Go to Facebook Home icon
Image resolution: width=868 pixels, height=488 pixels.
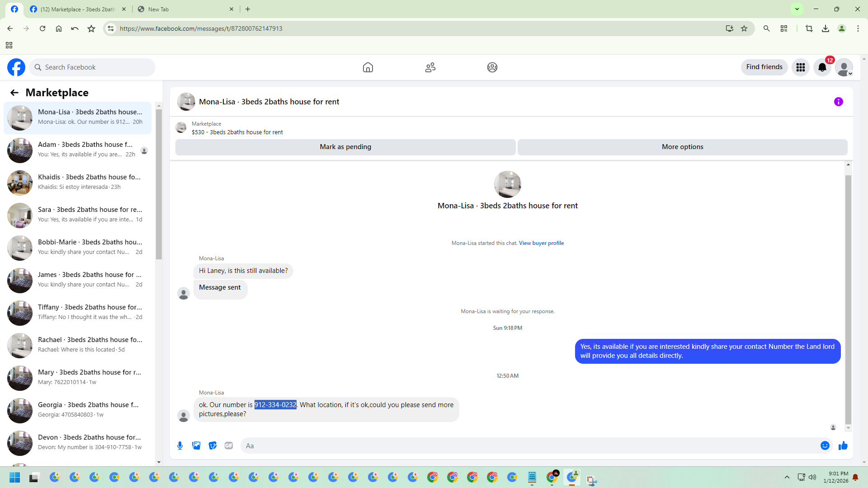click(368, 67)
